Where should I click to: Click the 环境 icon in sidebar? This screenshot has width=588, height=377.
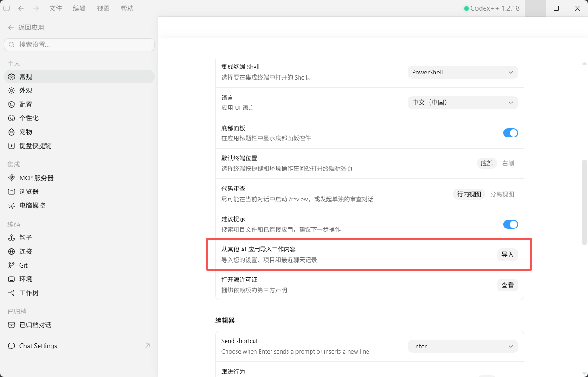(11, 279)
